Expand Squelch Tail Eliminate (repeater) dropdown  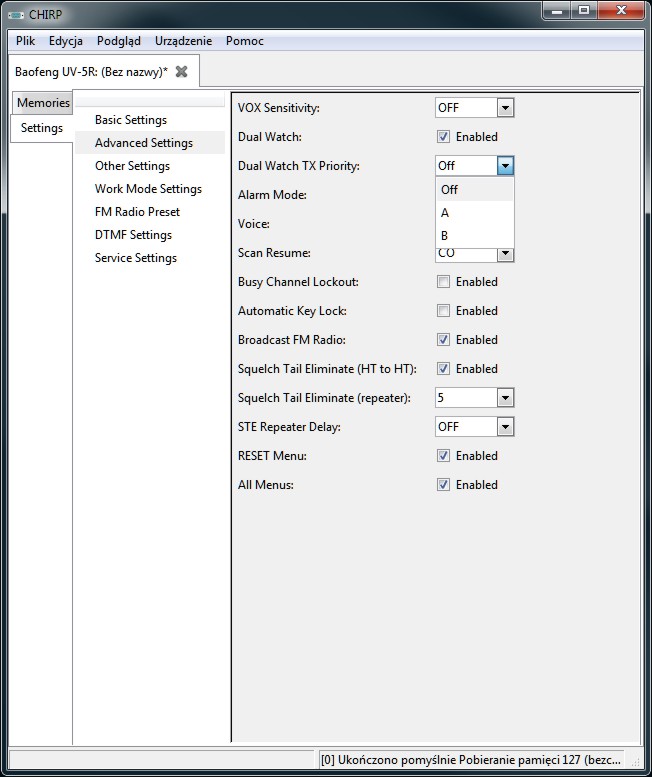coord(505,397)
